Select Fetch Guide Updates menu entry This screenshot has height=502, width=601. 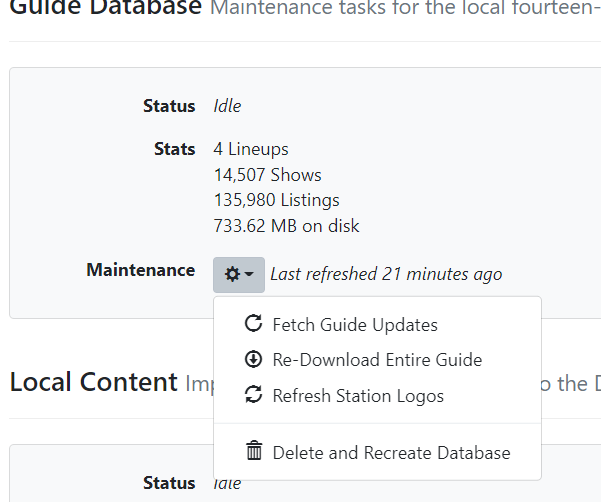pos(354,324)
